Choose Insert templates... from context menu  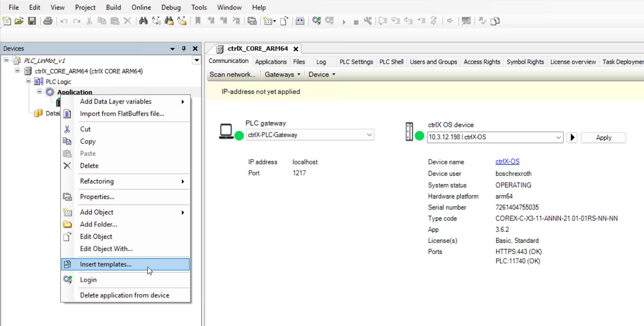point(106,264)
